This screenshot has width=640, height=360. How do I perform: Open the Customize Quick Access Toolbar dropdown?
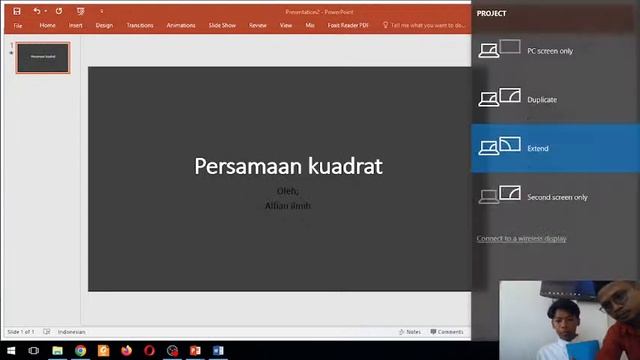point(101,11)
